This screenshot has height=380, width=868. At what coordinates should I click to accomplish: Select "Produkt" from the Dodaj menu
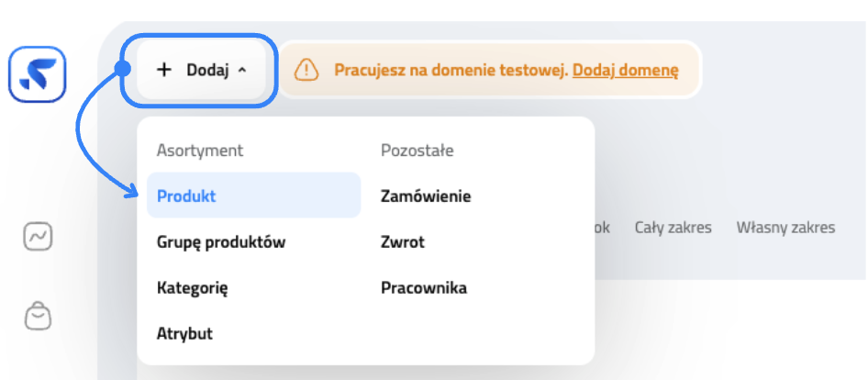pyautogui.click(x=186, y=196)
